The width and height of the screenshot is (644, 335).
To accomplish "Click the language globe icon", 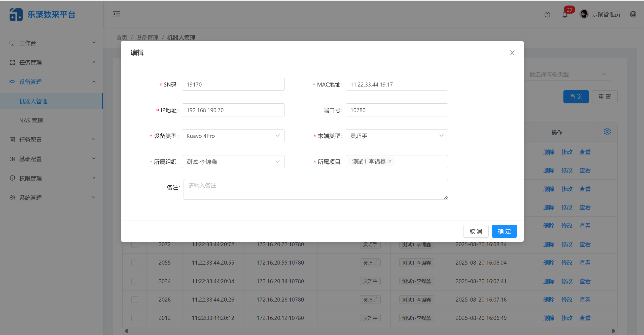I will coord(633,14).
